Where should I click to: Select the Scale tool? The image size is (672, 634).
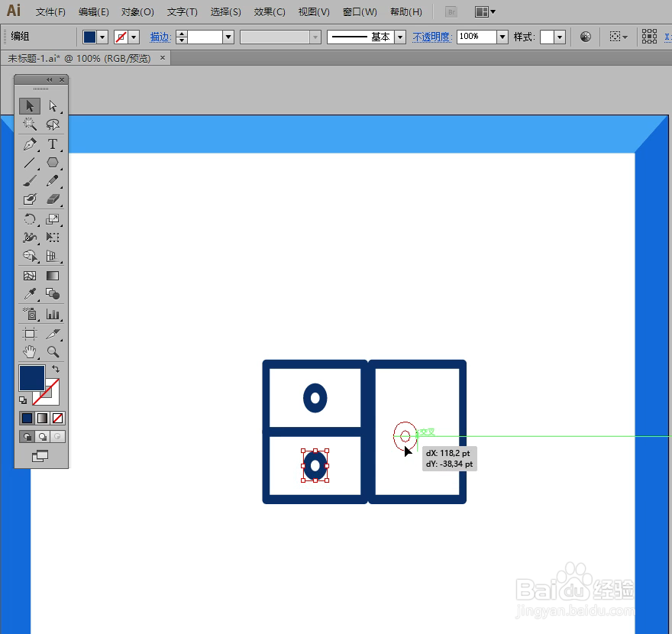tap(53, 219)
